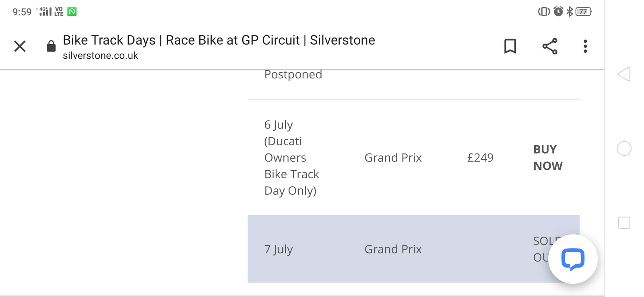Select the silverstone.co.uk URL text
Image resolution: width=644 pixels, height=297 pixels.
pyautogui.click(x=100, y=56)
